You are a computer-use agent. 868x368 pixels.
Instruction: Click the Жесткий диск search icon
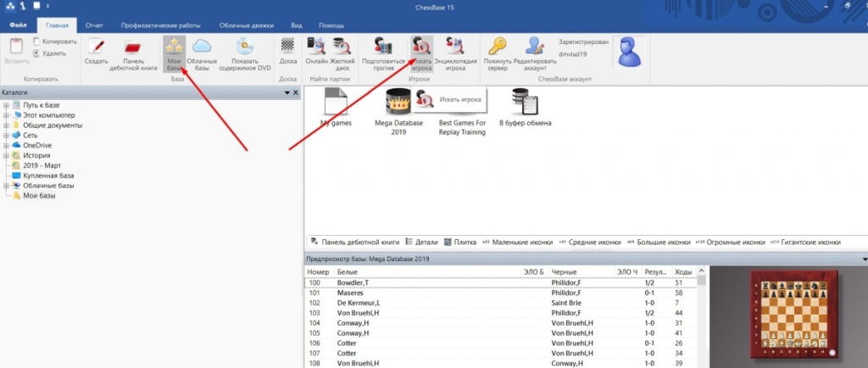coord(342,46)
